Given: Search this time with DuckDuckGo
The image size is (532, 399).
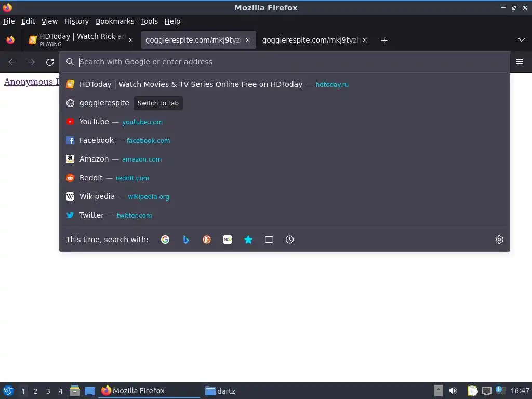Looking at the screenshot, I should tap(207, 240).
